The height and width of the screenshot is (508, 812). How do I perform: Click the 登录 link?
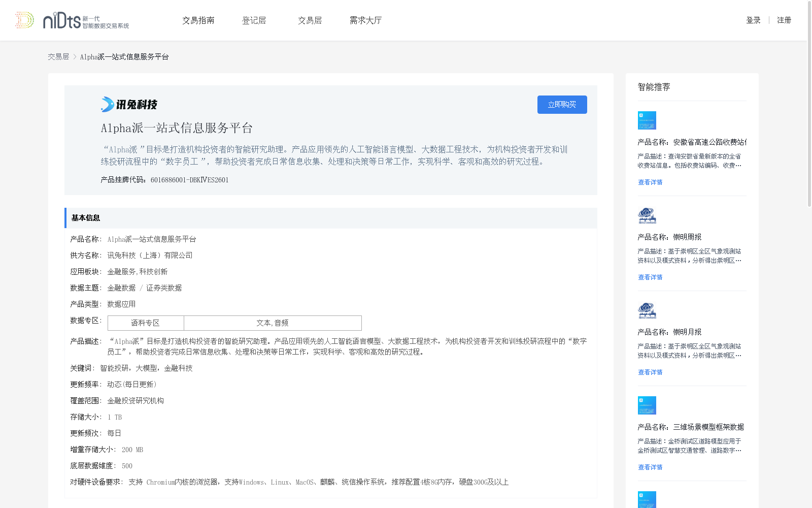point(753,20)
